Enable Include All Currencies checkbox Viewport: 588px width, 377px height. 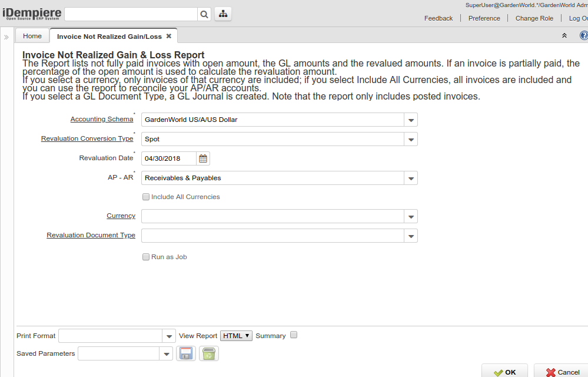pos(146,197)
